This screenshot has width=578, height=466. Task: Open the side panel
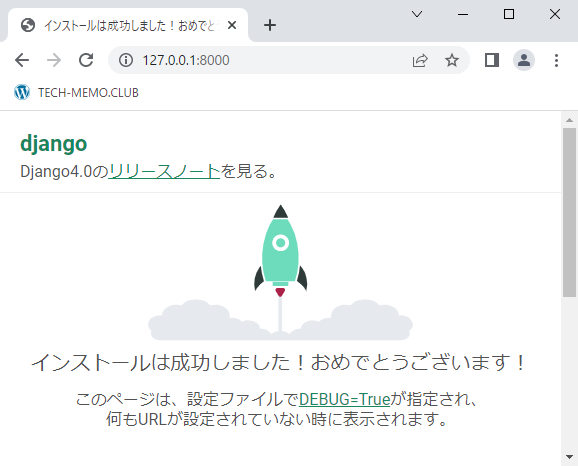coord(492,60)
